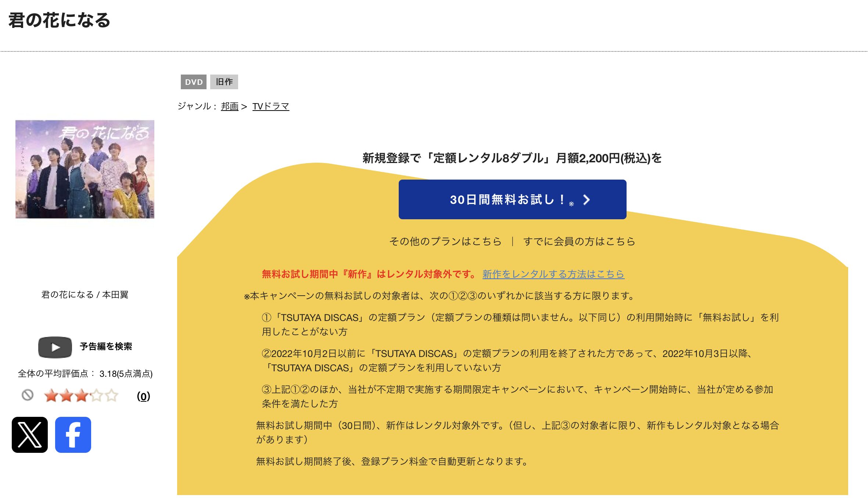This screenshot has height=498, width=868.
Task: Open the review count (0) link
Action: tap(143, 396)
